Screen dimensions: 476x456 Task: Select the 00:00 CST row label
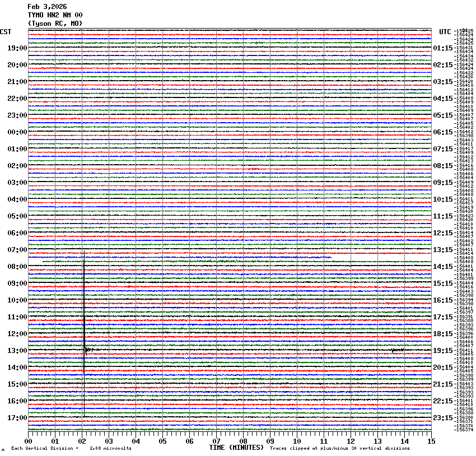pyautogui.click(x=17, y=132)
